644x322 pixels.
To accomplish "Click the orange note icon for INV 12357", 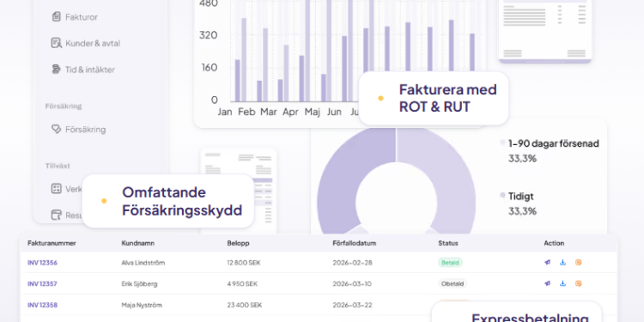I will click(x=578, y=283).
